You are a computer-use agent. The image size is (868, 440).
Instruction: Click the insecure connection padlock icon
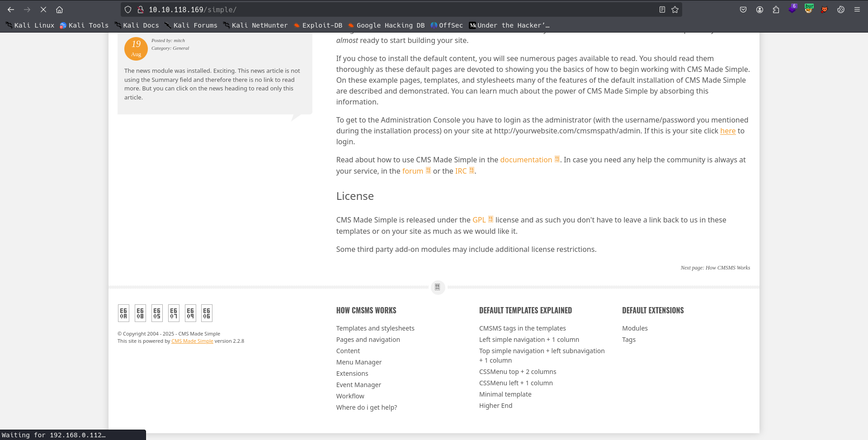tap(140, 9)
